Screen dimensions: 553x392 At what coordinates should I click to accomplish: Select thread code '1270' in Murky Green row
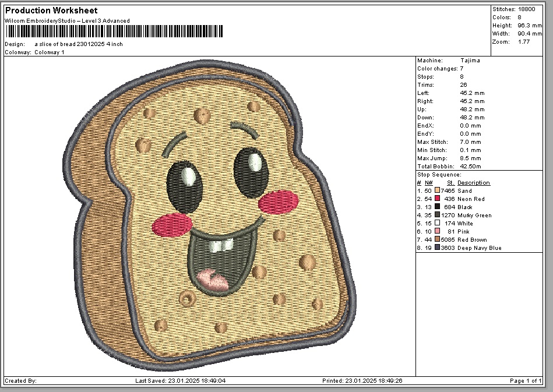click(x=448, y=215)
